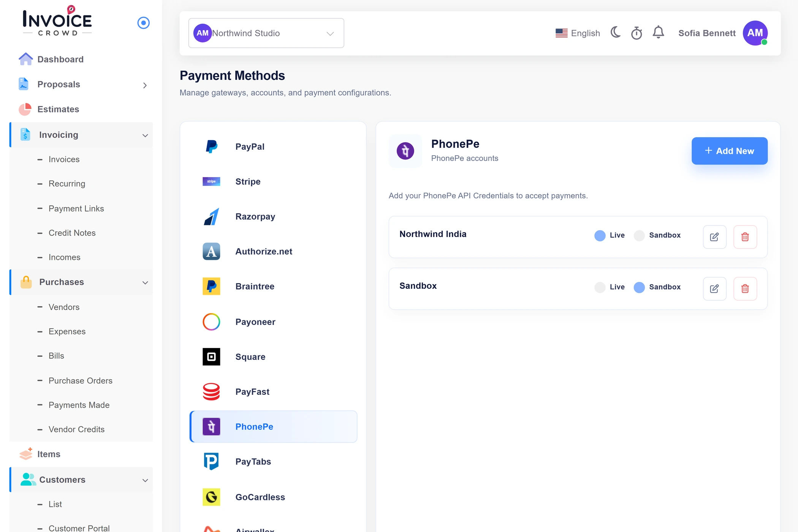Image resolution: width=798 pixels, height=532 pixels.
Task: Click the Sandbox account name
Action: pyautogui.click(x=418, y=286)
